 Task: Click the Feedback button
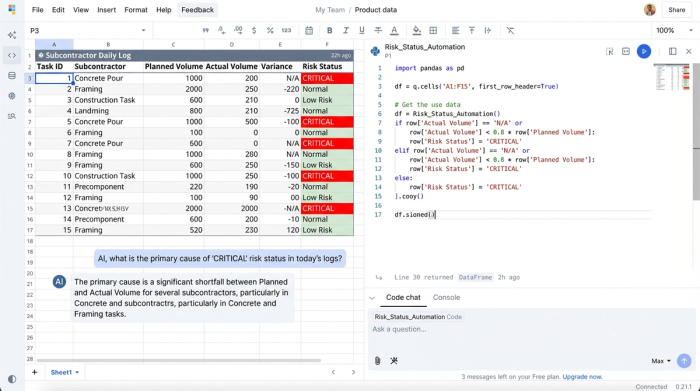(197, 10)
